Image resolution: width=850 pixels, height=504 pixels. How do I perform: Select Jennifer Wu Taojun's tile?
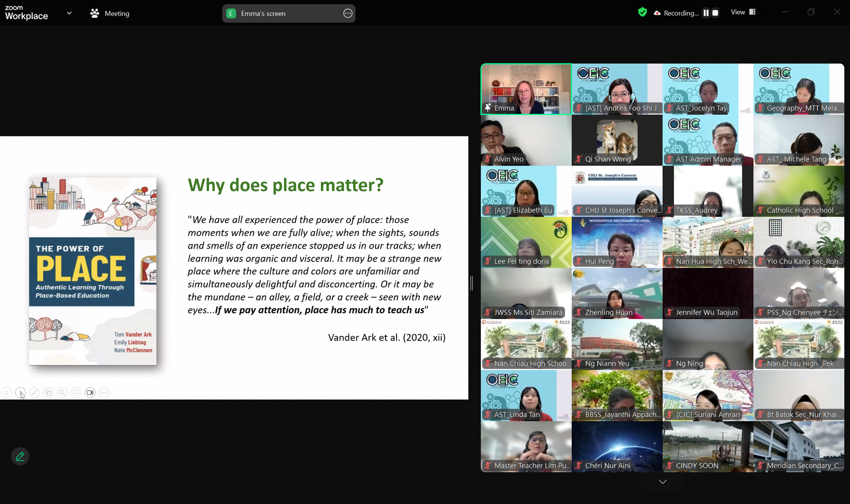(x=708, y=294)
